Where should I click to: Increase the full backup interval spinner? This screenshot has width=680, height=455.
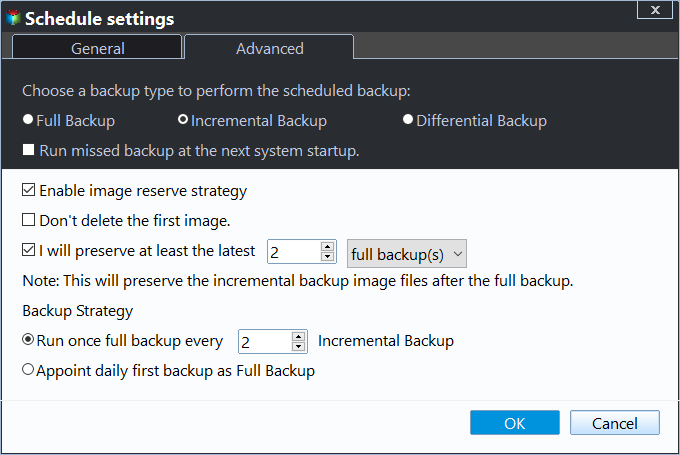point(297,336)
